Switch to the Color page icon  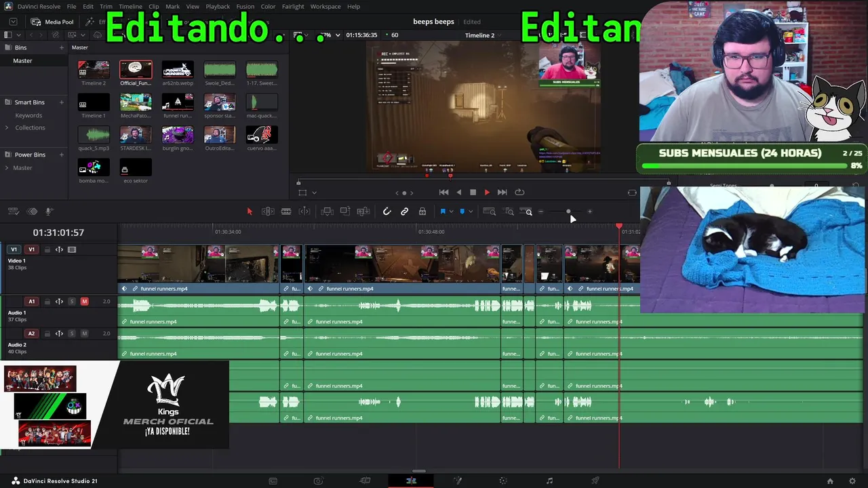point(502,481)
